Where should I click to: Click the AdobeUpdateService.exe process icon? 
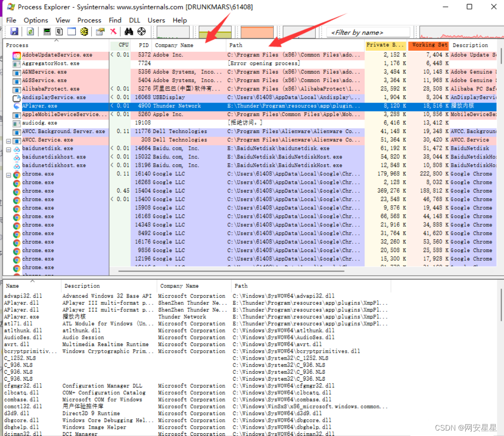[x=17, y=55]
